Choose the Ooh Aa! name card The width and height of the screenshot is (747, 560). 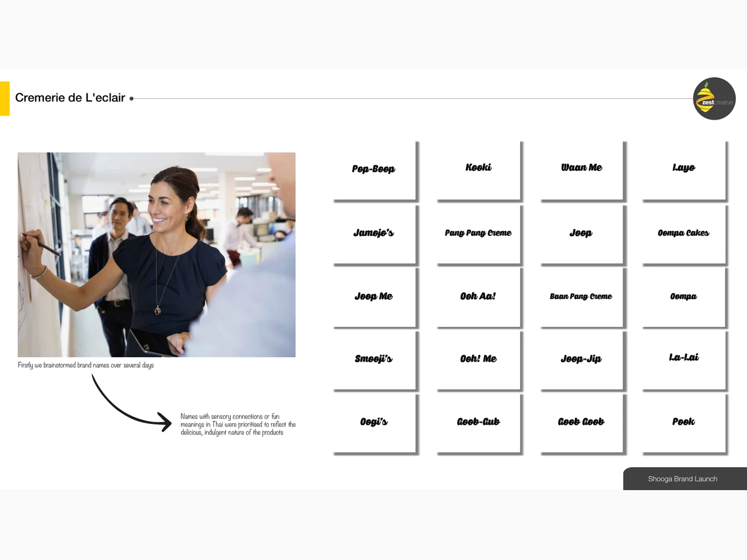479,298
